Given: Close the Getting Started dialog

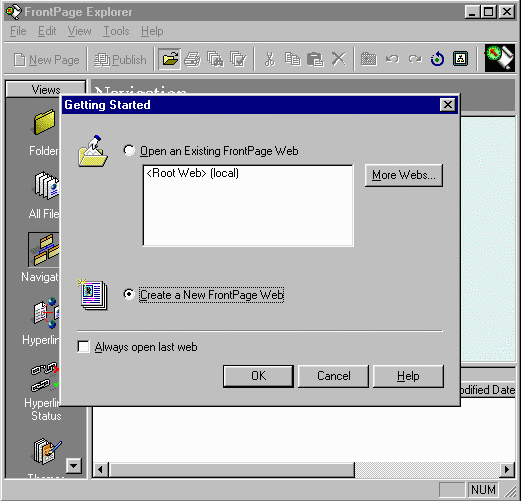Looking at the screenshot, I should [448, 105].
